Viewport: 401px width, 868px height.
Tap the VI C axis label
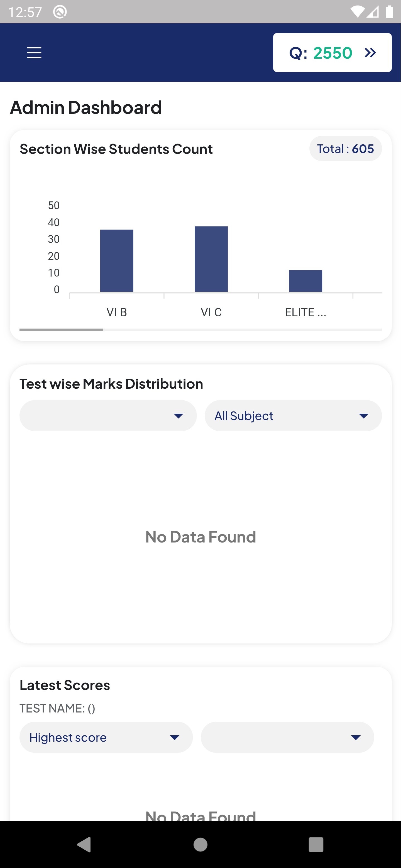[x=211, y=312]
